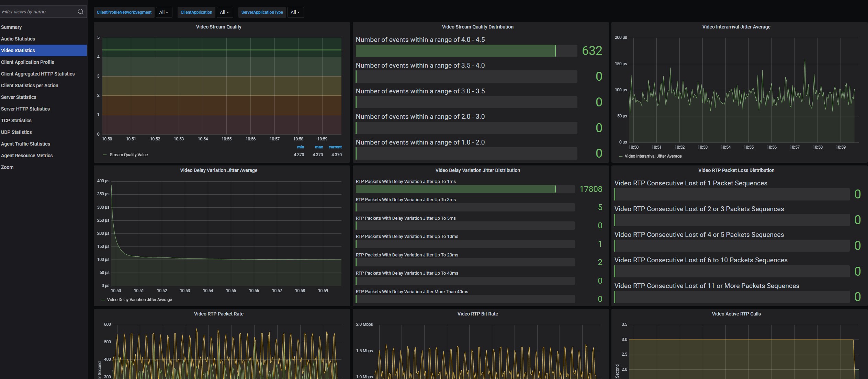Click the Zoom sidebar item
Screen dimensions: 868x379
(7, 167)
